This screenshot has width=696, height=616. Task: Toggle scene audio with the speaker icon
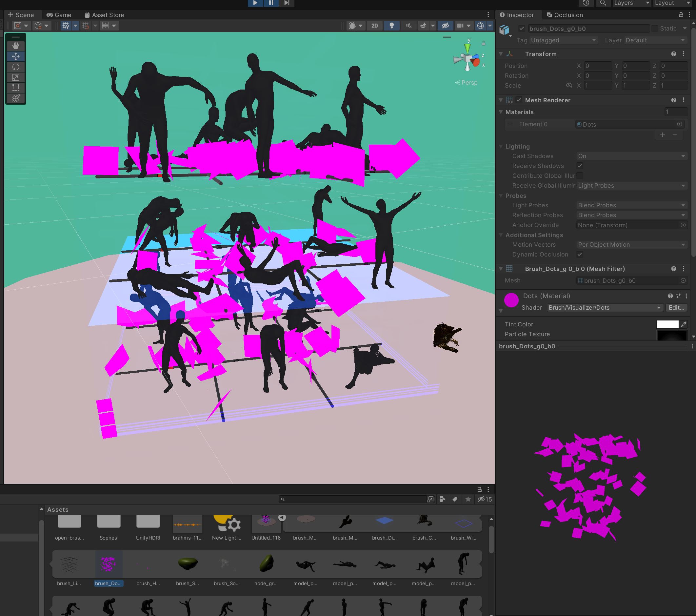tap(408, 26)
